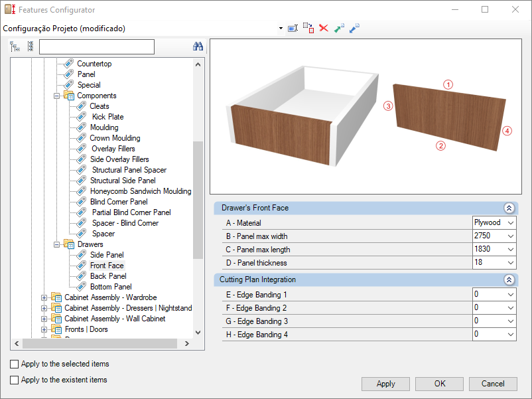Collapse the Drawer's Front Face section

(x=509, y=208)
